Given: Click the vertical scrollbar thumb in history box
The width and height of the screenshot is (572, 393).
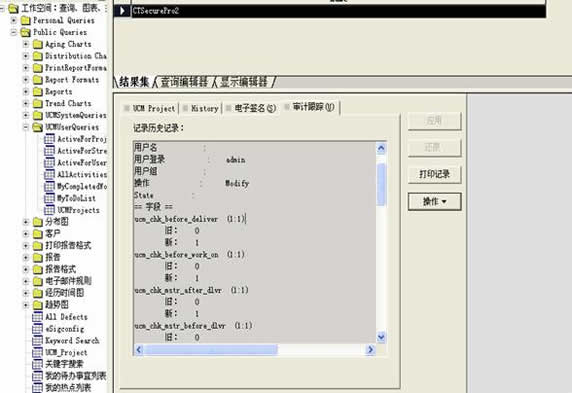Looking at the screenshot, I should pos(381,185).
